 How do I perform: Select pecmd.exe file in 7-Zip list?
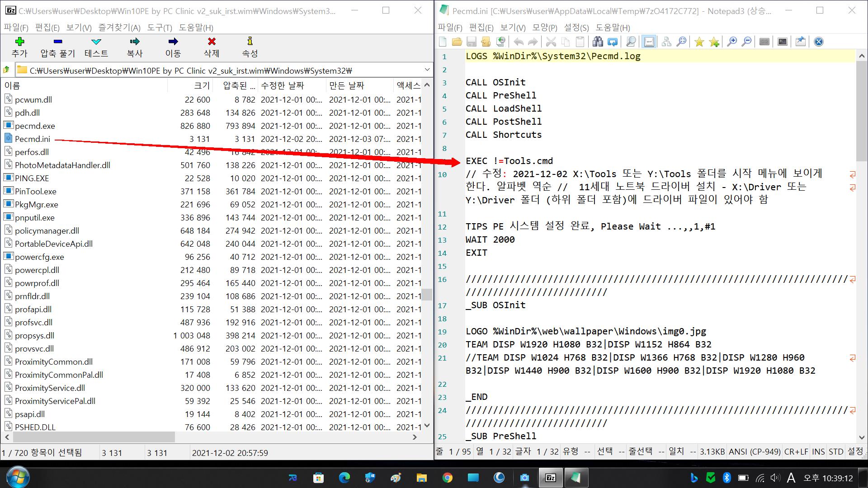pos(35,126)
